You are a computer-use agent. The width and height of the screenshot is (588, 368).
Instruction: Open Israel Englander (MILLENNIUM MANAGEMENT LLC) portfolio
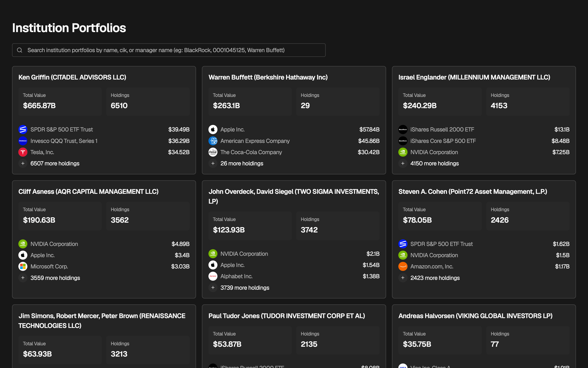474,77
